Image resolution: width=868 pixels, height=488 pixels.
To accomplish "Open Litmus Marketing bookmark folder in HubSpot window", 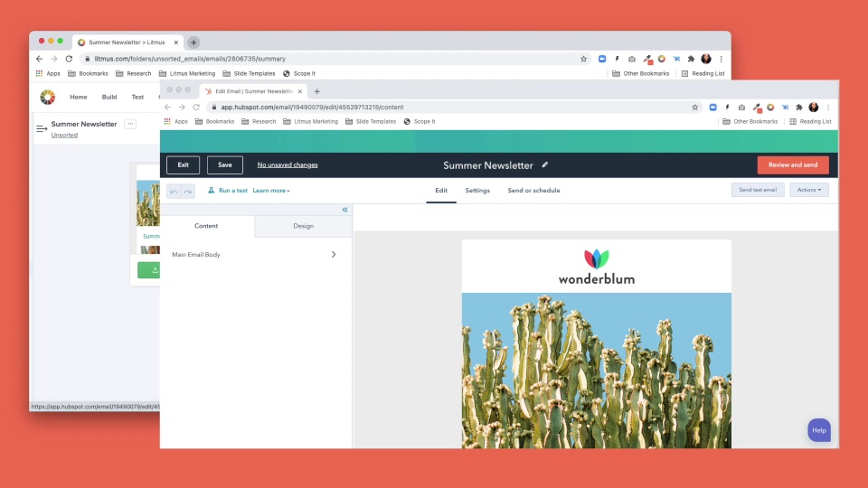I will 310,122.
